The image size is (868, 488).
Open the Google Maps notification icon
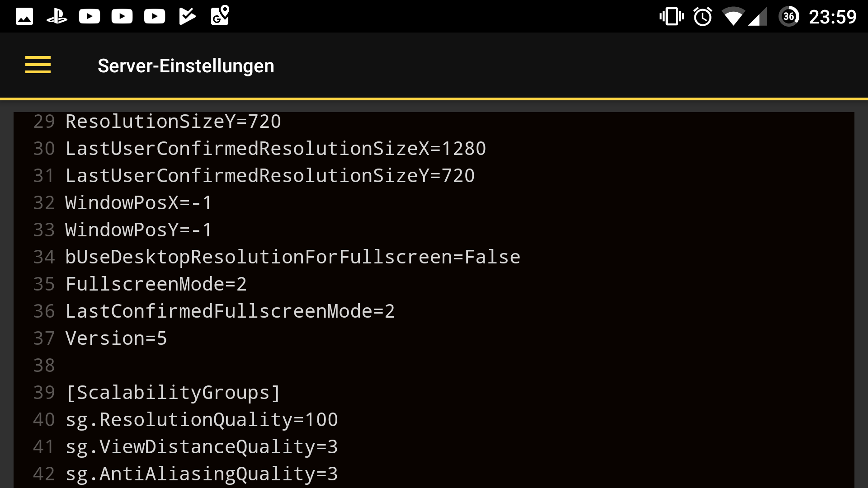[x=220, y=15]
